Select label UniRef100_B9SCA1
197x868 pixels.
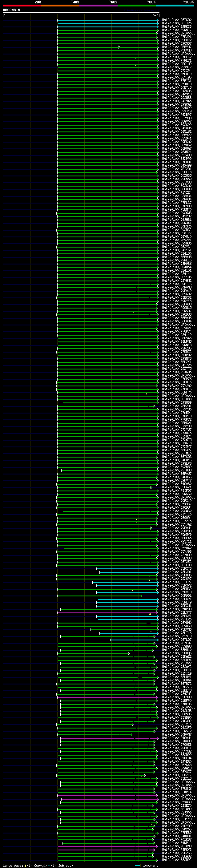(x=177, y=104)
